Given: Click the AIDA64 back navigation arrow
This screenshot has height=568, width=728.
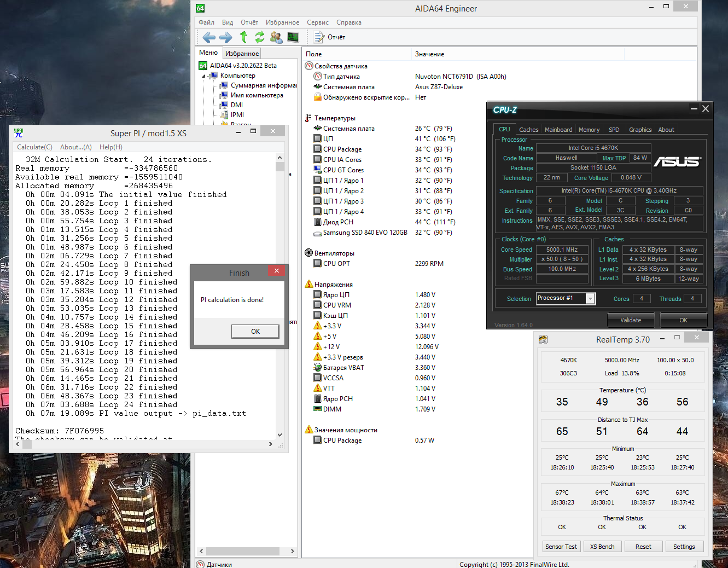Looking at the screenshot, I should click(208, 37).
